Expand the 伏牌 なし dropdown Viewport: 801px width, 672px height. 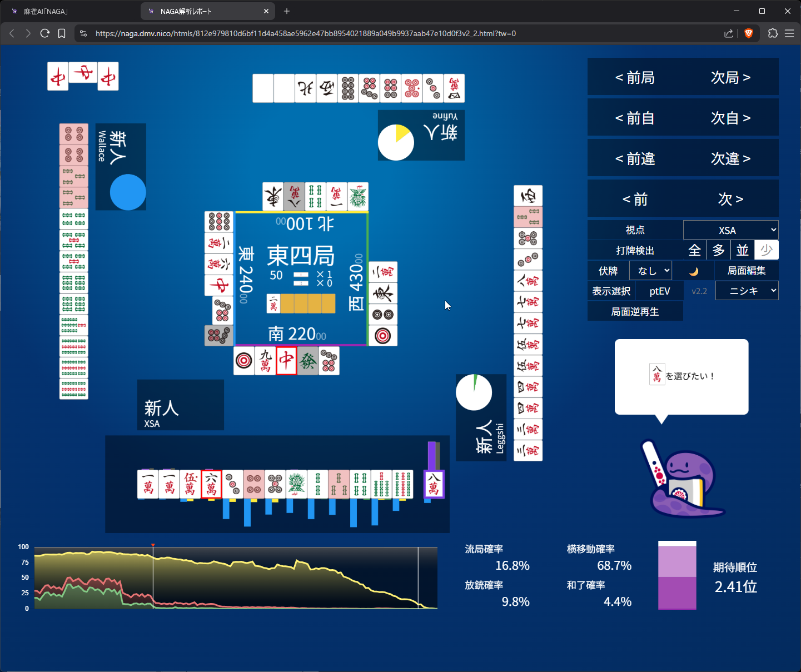click(x=650, y=271)
